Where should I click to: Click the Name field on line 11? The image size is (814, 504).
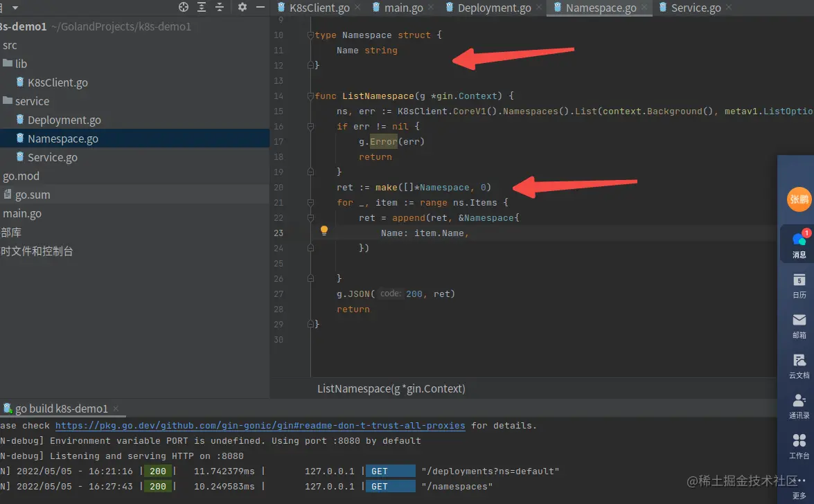click(x=347, y=51)
